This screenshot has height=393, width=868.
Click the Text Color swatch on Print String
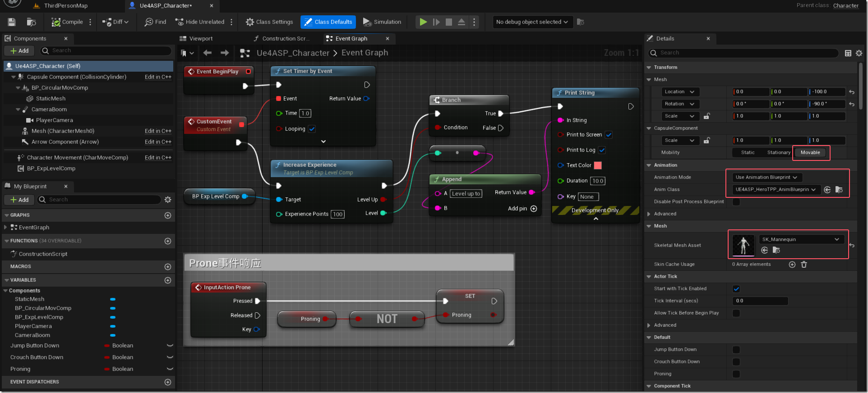point(598,165)
